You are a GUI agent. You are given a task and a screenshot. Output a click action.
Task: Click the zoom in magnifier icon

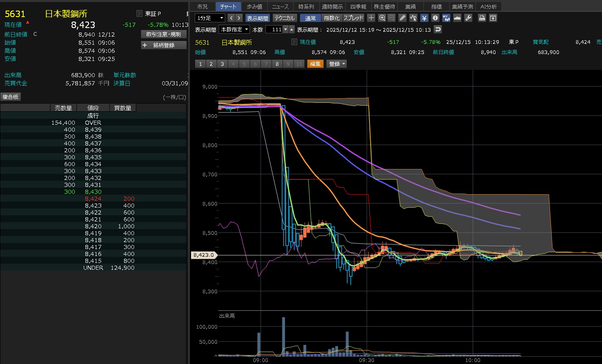pyautogui.click(x=382, y=18)
